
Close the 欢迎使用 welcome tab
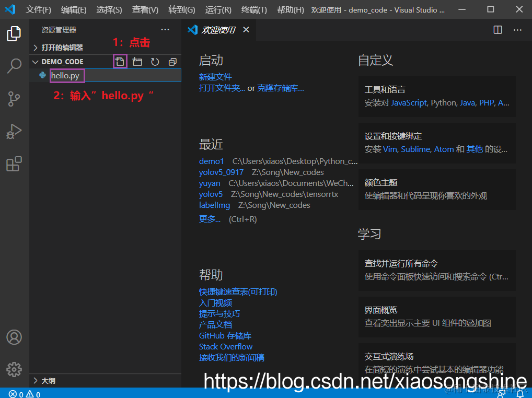pos(246,30)
